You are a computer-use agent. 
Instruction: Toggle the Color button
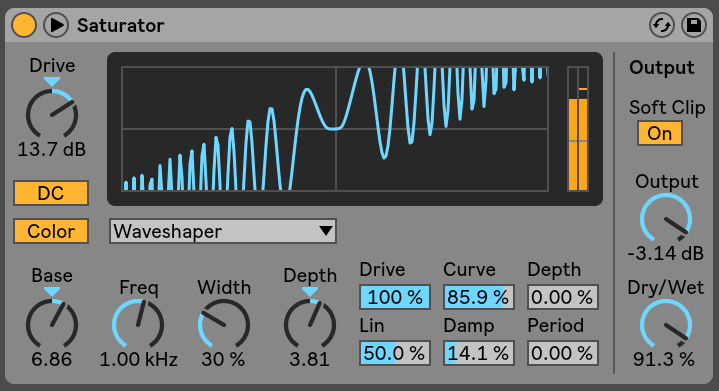click(51, 231)
